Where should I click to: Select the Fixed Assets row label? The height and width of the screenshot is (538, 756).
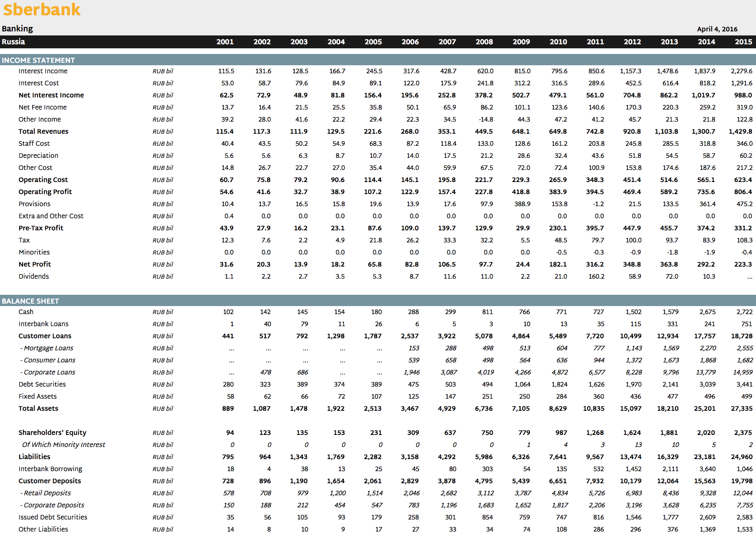(x=37, y=397)
